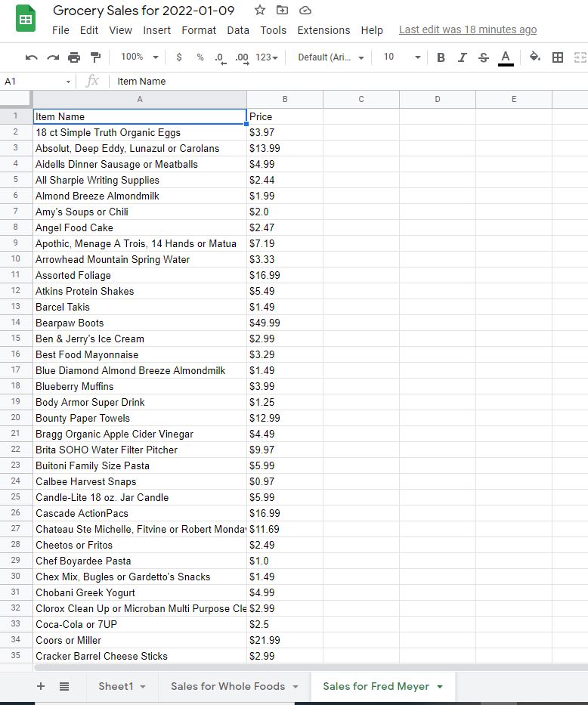Activate the paint format tool
This screenshot has height=705, width=588.
click(x=95, y=57)
